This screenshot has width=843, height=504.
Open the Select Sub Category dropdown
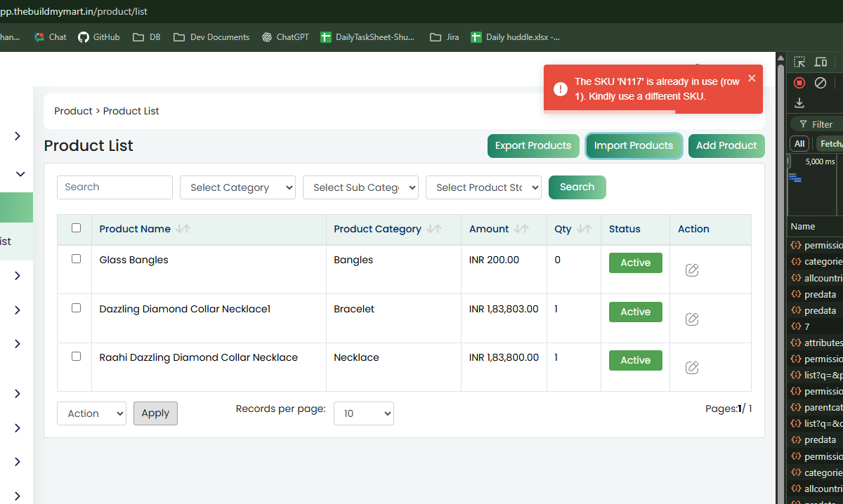(x=360, y=187)
